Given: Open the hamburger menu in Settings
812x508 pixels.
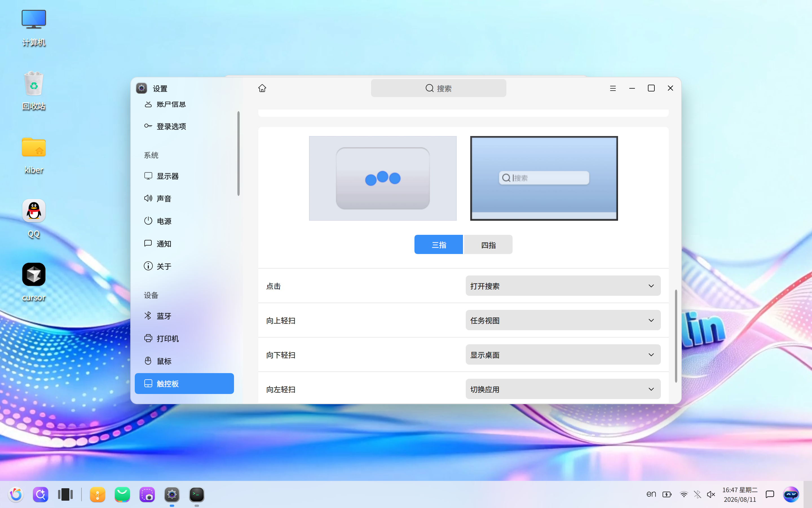Looking at the screenshot, I should [x=613, y=88].
